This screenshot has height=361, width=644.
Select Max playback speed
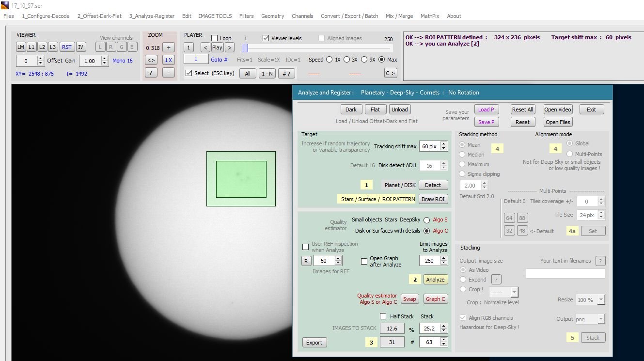click(382, 60)
